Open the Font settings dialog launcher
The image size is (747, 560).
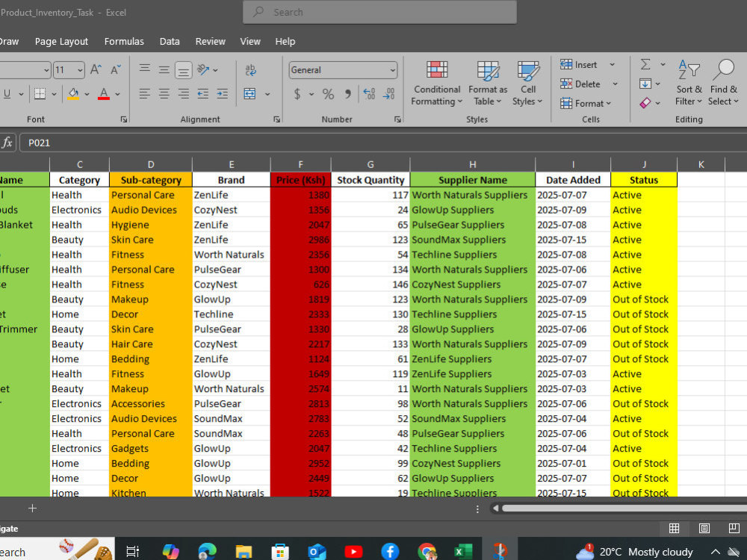[x=124, y=119]
